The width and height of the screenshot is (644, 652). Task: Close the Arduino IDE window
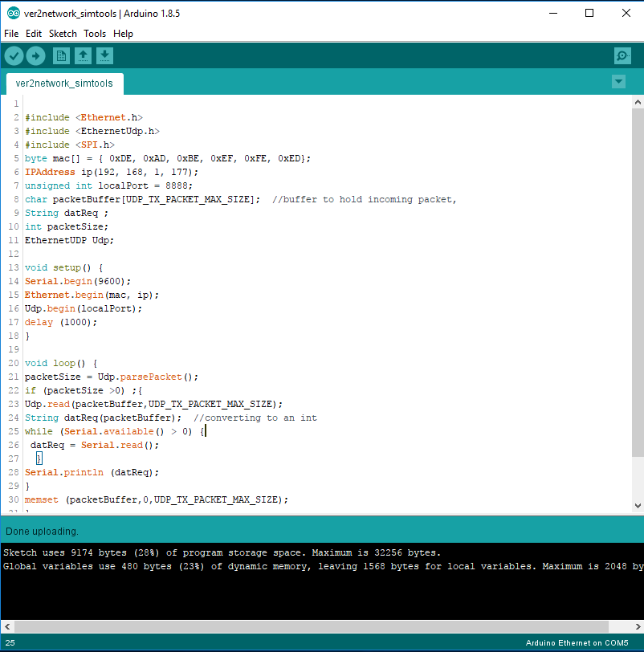tap(626, 14)
